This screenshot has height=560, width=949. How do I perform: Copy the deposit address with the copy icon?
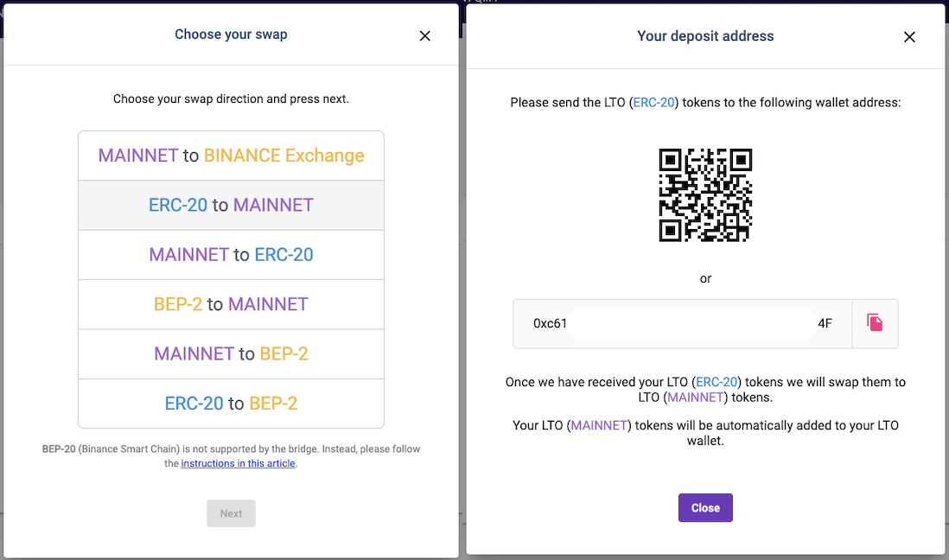pos(875,323)
